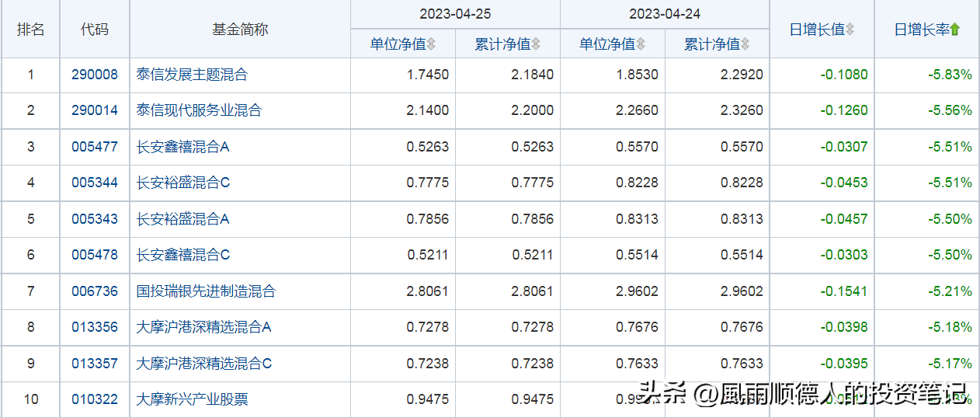The width and height of the screenshot is (980, 418).
Task: Sort by 2023-04-24 累计净值 arrows icon
Action: (x=745, y=45)
